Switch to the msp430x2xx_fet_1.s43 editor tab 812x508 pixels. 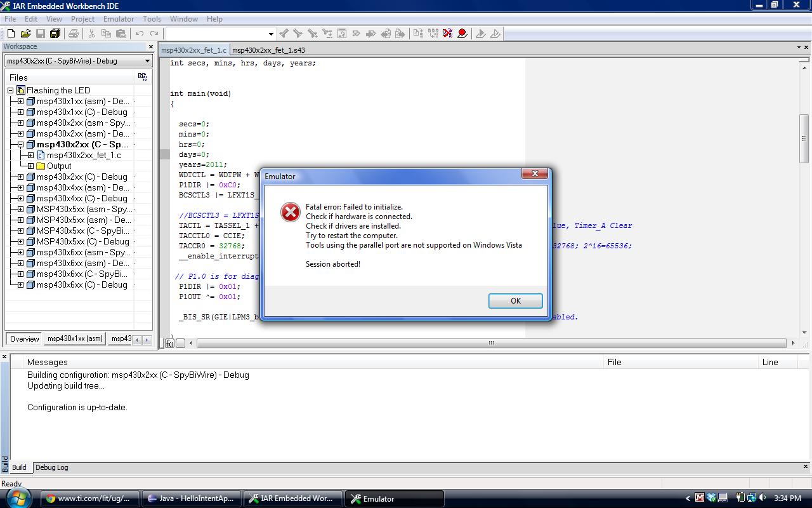click(268, 50)
